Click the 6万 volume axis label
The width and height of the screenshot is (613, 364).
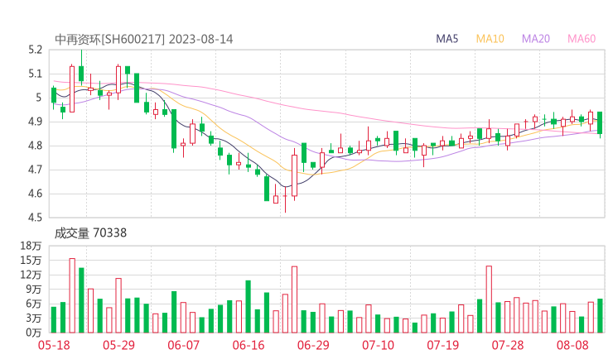pyautogui.click(x=34, y=304)
